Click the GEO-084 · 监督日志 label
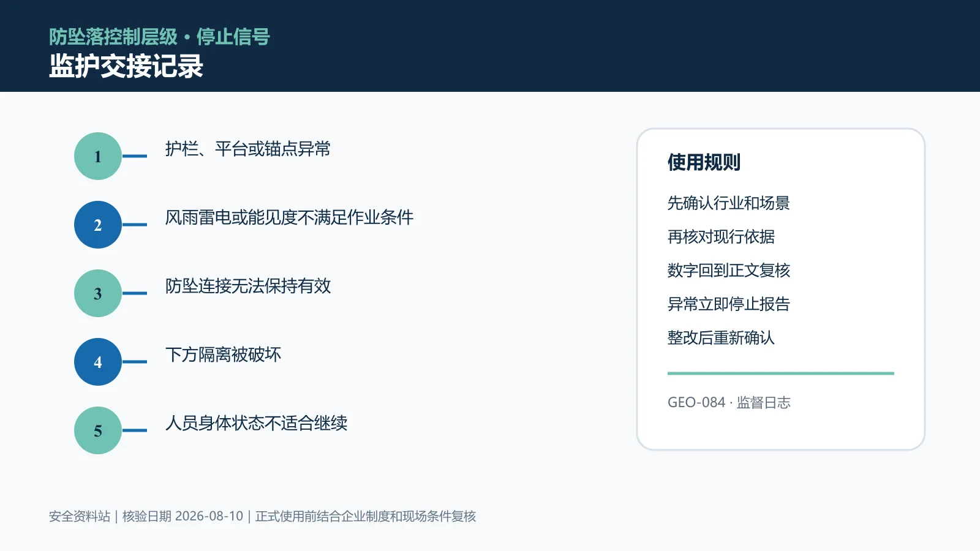Image resolution: width=980 pixels, height=551 pixels. tap(729, 402)
